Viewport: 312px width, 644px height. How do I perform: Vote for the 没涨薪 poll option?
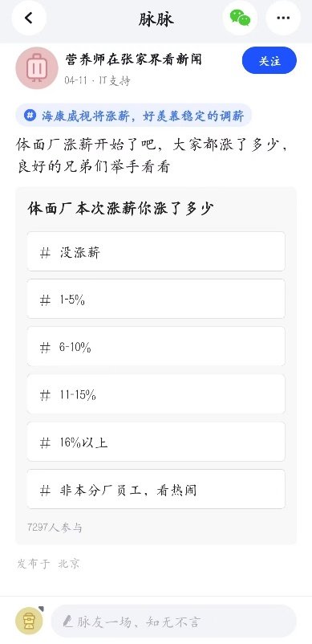click(156, 251)
